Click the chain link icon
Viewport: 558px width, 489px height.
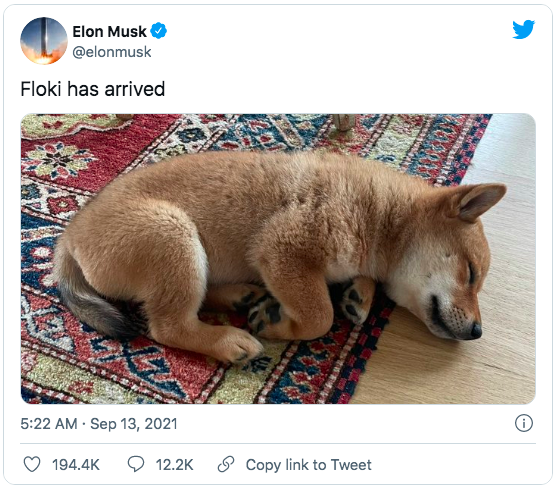coord(226,464)
